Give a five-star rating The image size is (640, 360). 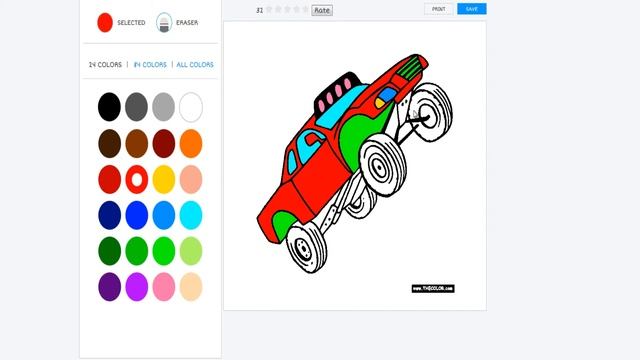[x=305, y=10]
